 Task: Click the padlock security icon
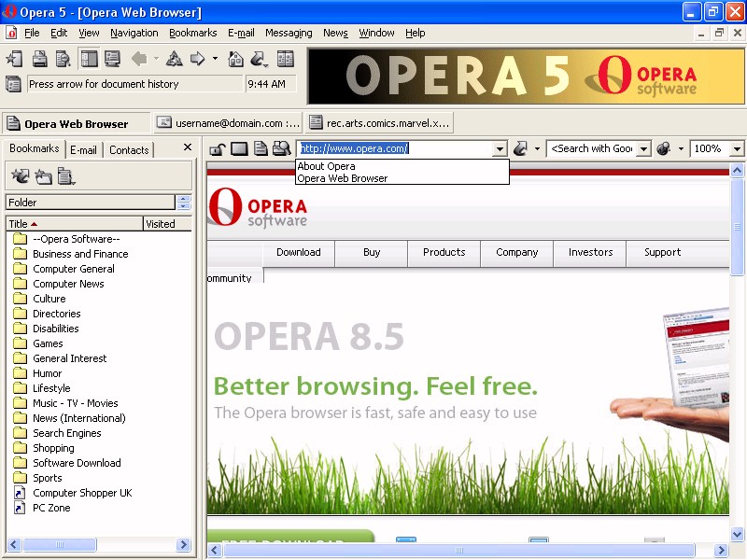click(x=217, y=149)
